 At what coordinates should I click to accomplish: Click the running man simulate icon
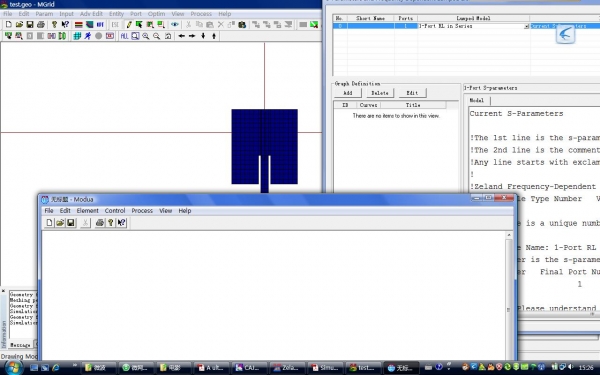coord(88,36)
